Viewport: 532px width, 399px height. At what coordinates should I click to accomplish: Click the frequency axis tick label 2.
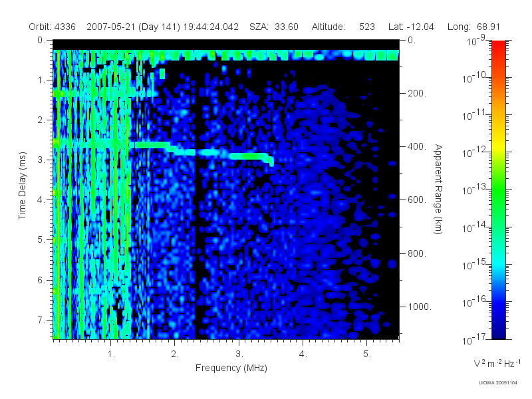[175, 354]
